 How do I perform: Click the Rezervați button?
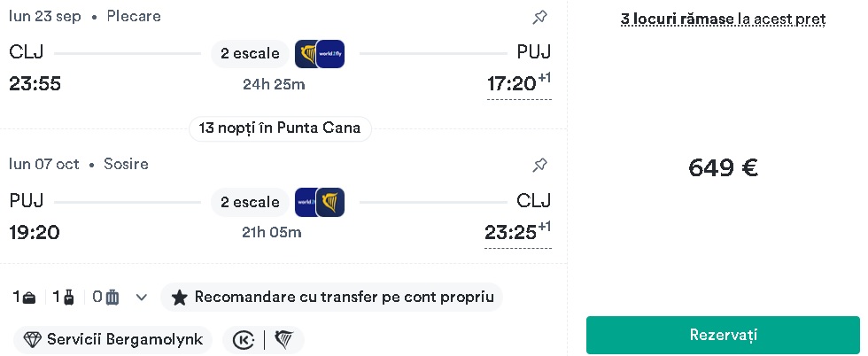[723, 335]
